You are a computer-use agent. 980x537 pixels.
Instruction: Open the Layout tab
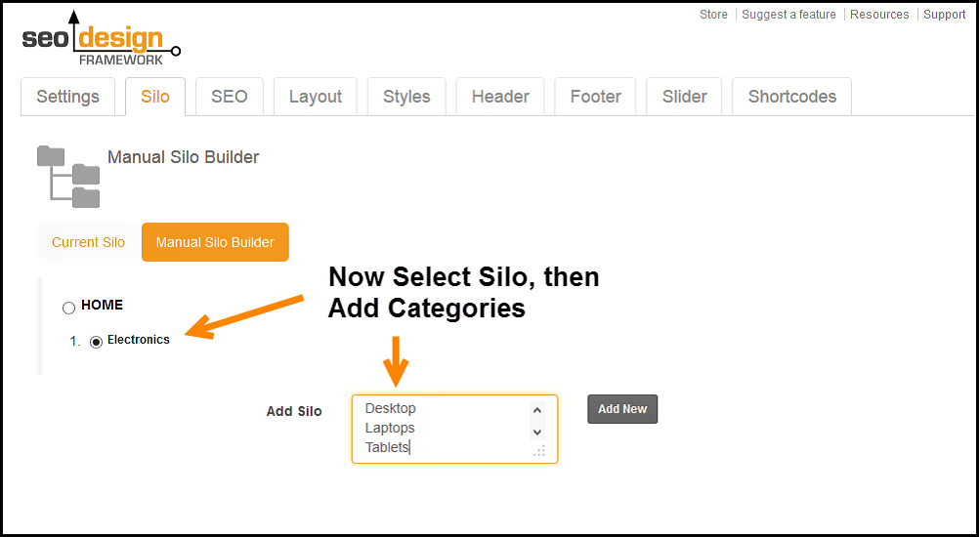click(x=316, y=97)
